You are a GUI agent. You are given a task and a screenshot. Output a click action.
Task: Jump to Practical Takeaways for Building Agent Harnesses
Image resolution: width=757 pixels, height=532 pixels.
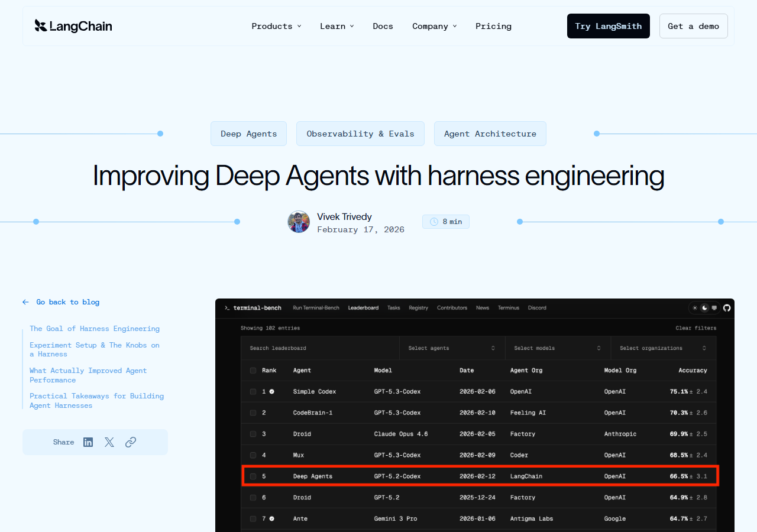[97, 401]
